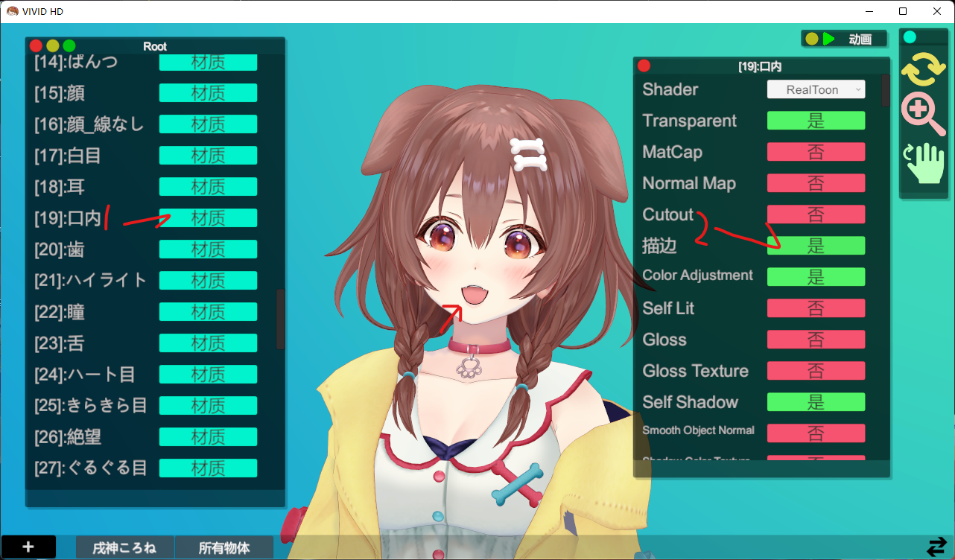Open 材质 for [15]:顔
The width and height of the screenshot is (955, 560).
point(208,93)
